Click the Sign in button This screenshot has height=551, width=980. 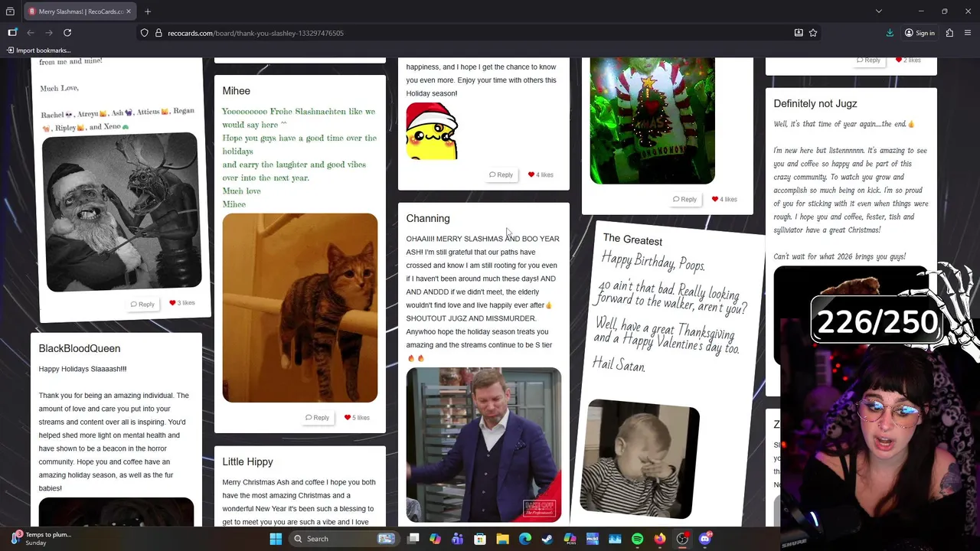[x=920, y=33]
